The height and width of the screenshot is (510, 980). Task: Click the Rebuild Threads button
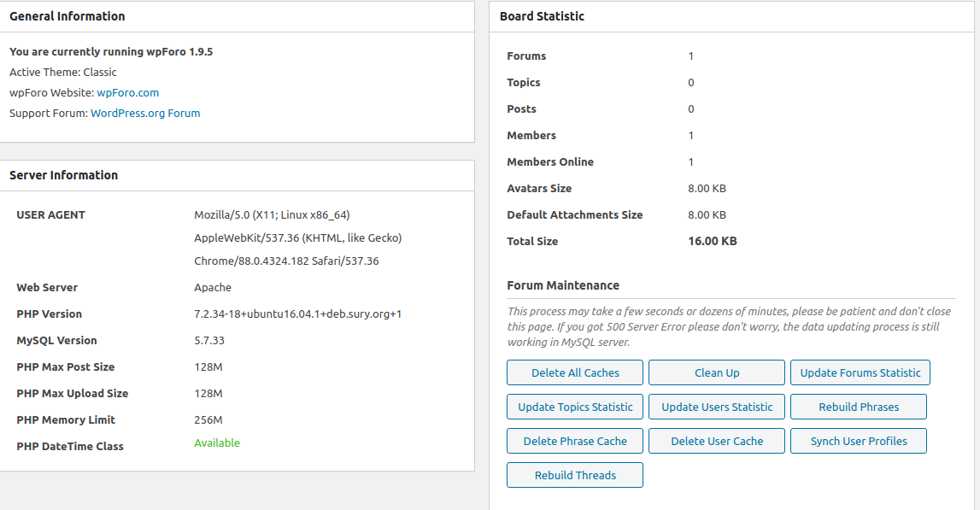(575, 475)
